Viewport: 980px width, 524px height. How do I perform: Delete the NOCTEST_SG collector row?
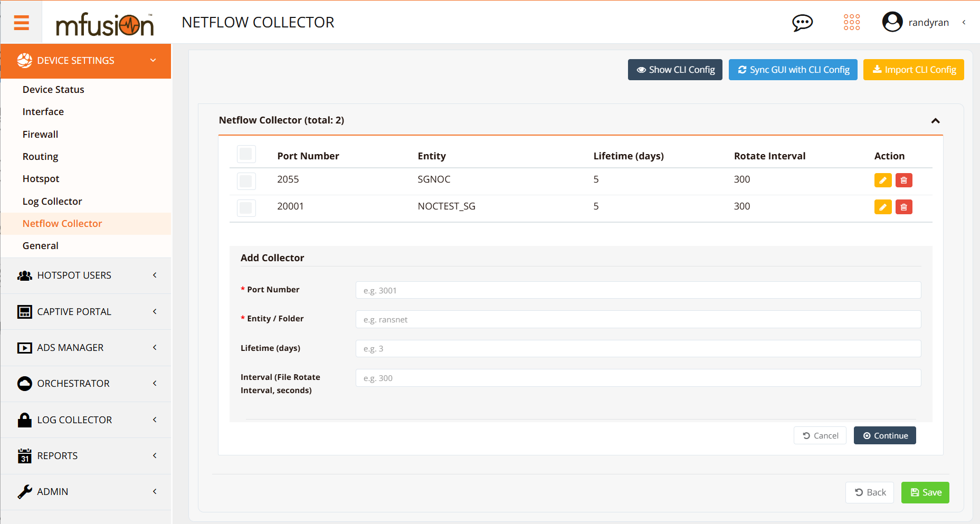(903, 207)
